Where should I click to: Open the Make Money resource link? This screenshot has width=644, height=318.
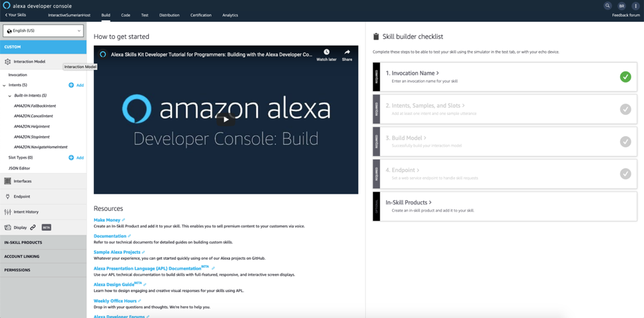coord(107,220)
